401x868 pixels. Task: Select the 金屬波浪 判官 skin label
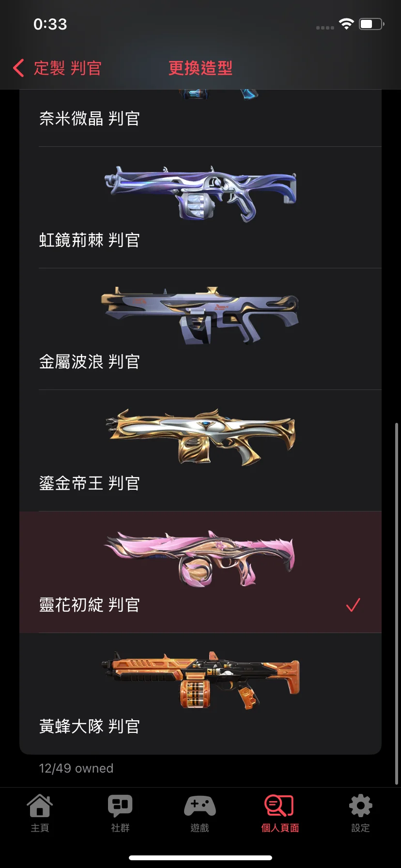tap(90, 362)
